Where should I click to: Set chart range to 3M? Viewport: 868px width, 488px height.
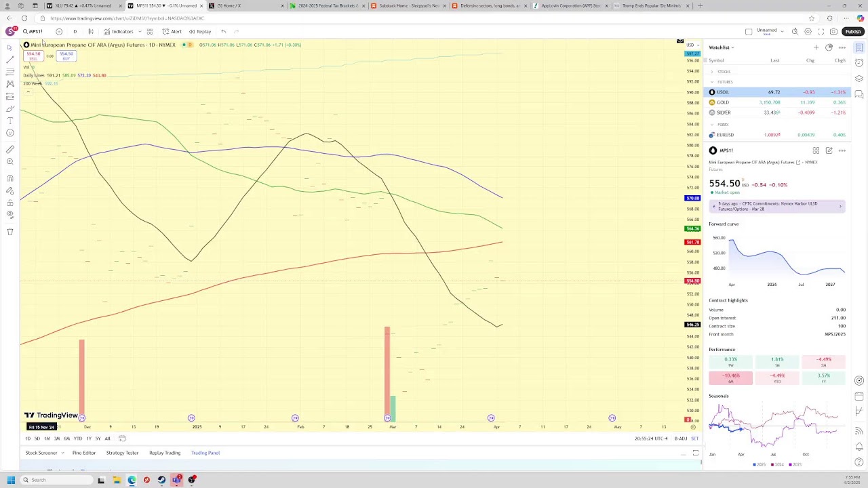(x=57, y=439)
